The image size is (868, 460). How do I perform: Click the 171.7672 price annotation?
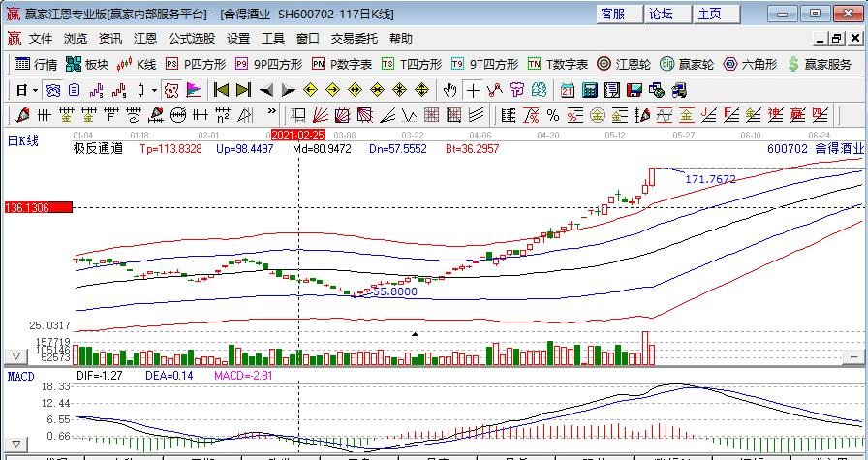coord(711,179)
